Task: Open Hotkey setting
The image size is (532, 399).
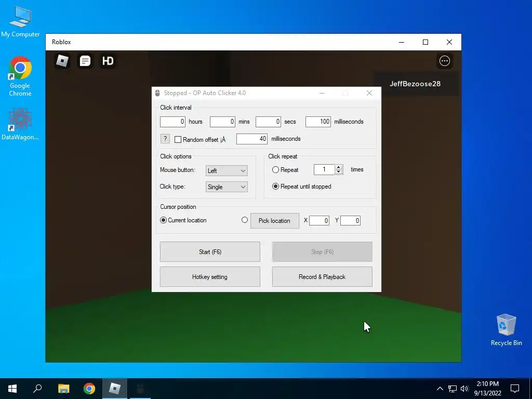Action: (210, 277)
